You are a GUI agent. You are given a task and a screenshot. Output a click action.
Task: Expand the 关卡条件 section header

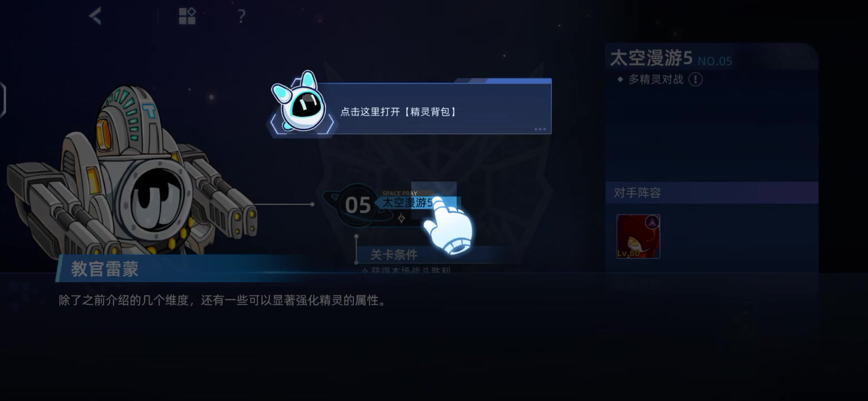pos(394,255)
